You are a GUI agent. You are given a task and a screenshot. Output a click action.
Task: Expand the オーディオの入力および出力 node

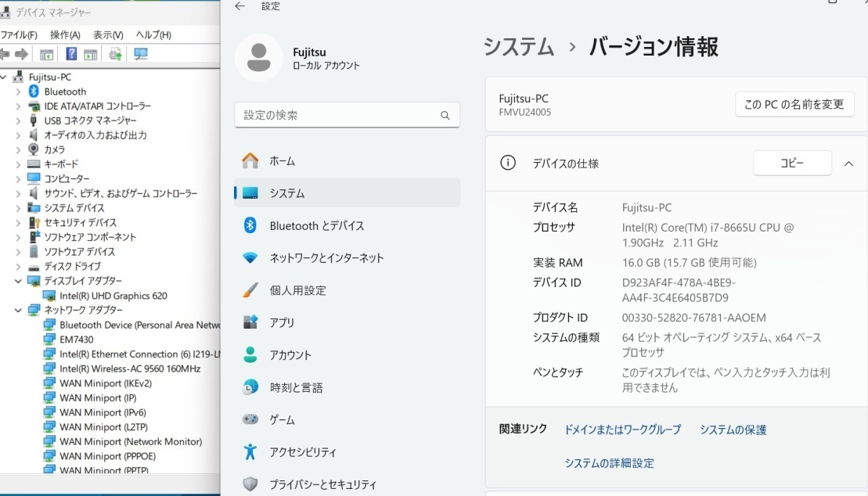18,135
